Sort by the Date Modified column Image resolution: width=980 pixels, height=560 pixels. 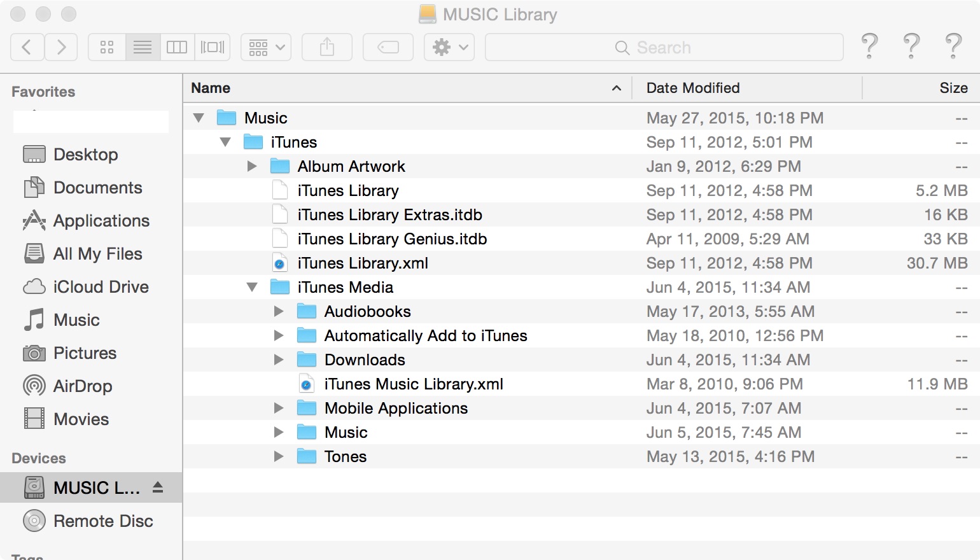tap(747, 88)
